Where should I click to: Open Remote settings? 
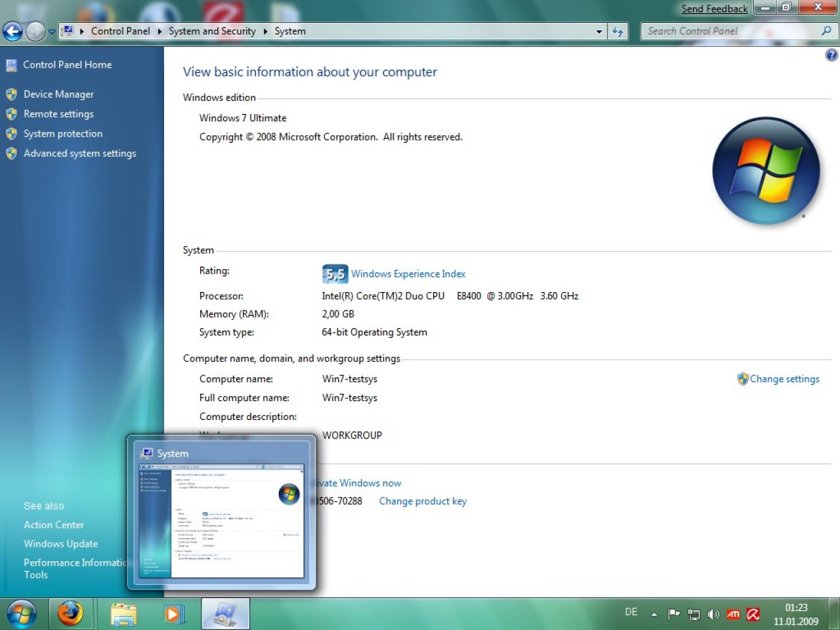pyautogui.click(x=58, y=114)
